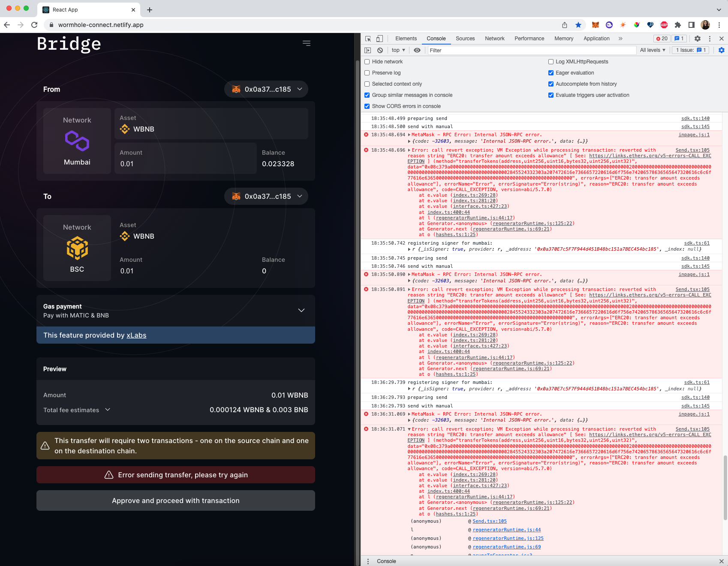
Task: Open the bridge page hamburger menu icon
Action: pyautogui.click(x=306, y=43)
